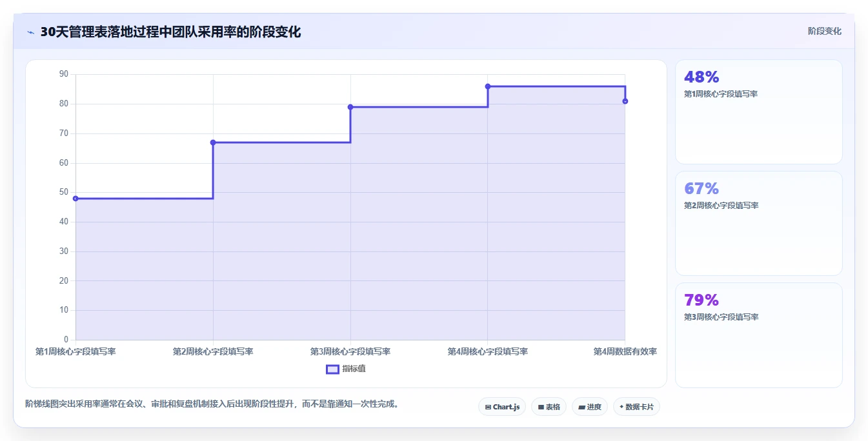The height and width of the screenshot is (441, 868).
Task: Click the 第4周数据有效率 x-axis label
Action: (x=625, y=351)
